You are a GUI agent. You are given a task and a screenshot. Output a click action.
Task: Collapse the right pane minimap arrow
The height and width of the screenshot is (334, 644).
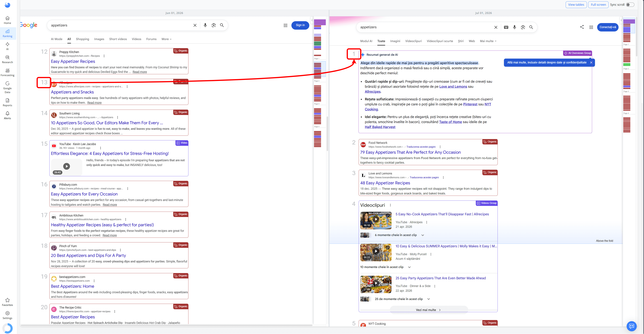(x=621, y=20)
